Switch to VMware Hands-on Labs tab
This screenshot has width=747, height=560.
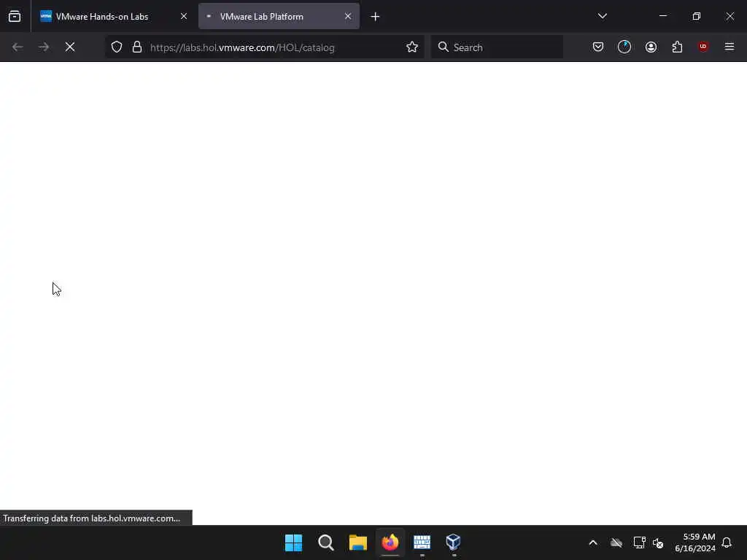[x=115, y=16]
